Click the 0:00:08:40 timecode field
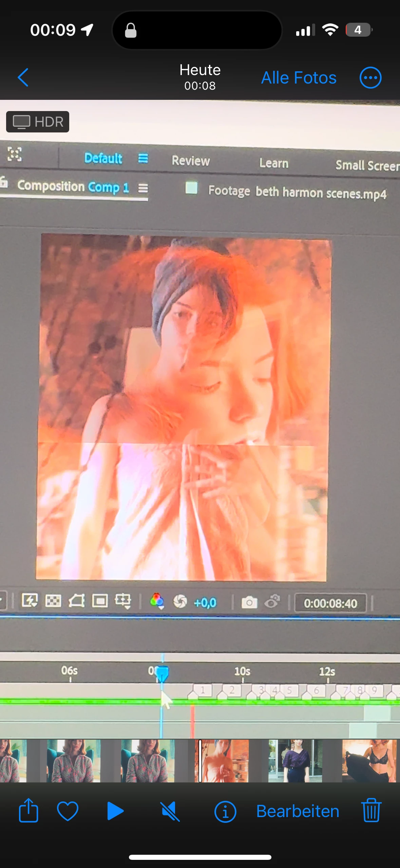The image size is (400, 868). (330, 603)
